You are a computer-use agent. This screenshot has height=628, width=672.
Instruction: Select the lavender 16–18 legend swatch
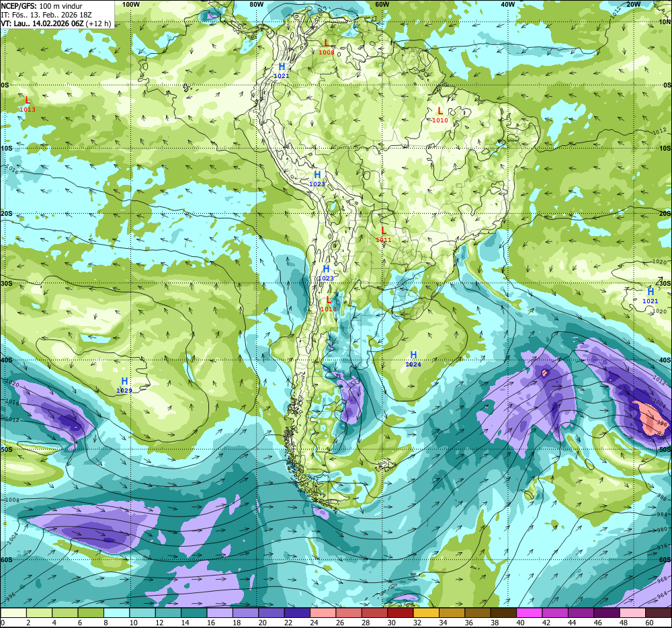220,613
